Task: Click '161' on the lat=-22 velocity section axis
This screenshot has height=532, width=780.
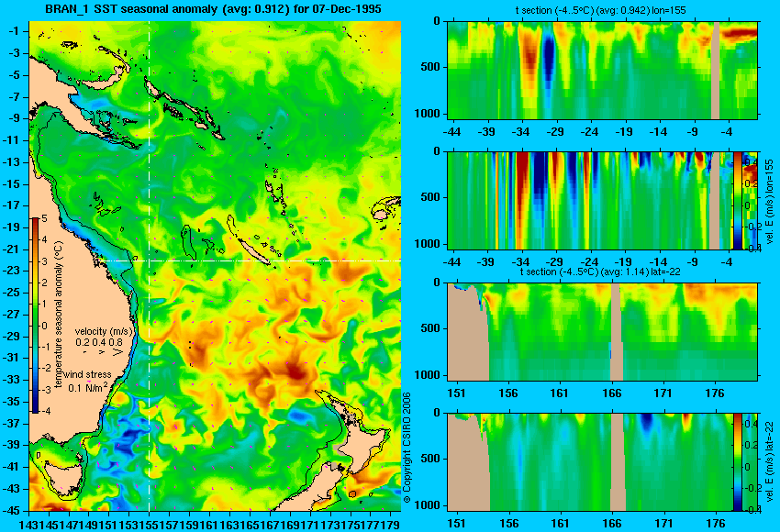Action: (x=560, y=524)
